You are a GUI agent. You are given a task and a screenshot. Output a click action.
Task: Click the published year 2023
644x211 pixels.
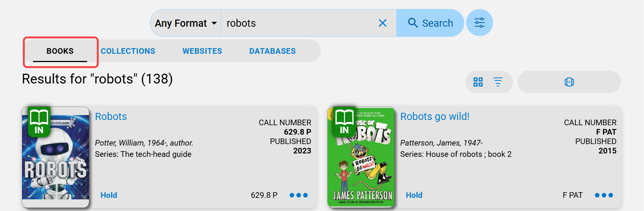pyautogui.click(x=302, y=151)
